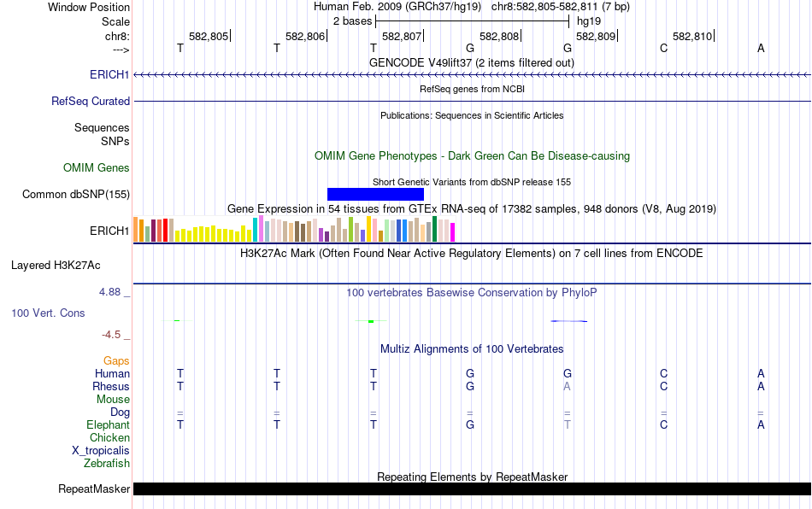Select the Elephant species label

109,424
